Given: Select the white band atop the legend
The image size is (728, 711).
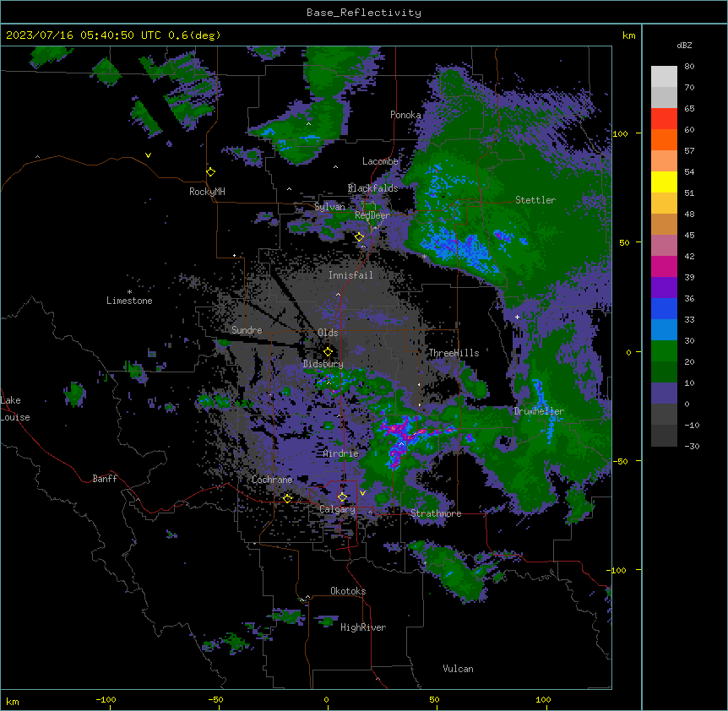Looking at the screenshot, I should pos(664,77).
